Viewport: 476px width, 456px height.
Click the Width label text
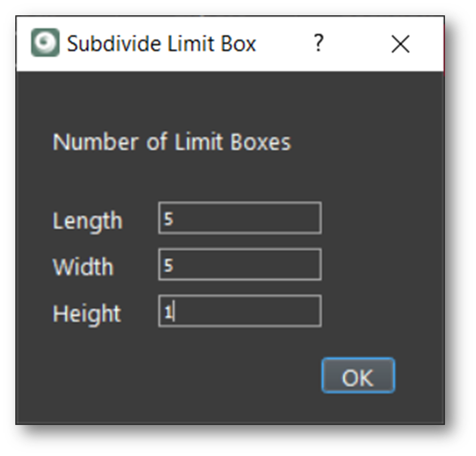pos(83,267)
